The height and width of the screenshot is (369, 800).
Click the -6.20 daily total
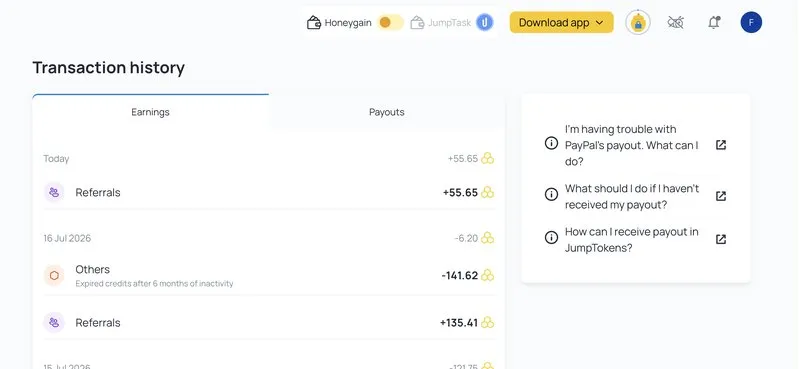pyautogui.click(x=466, y=238)
